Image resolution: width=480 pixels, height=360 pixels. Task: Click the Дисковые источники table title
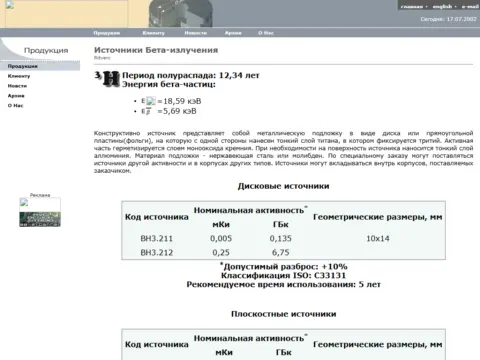pyautogui.click(x=284, y=186)
